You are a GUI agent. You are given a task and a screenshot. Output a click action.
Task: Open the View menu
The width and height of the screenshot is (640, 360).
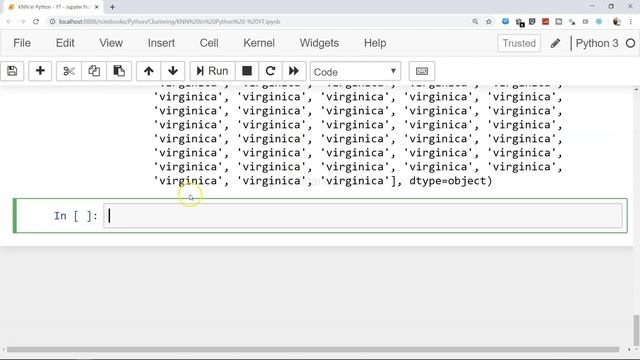pyautogui.click(x=111, y=43)
